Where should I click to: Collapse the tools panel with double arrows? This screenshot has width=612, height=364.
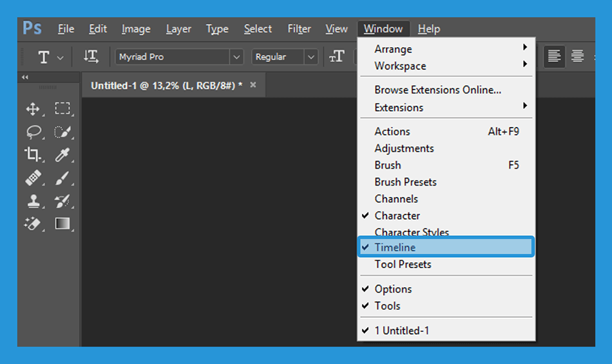point(25,77)
